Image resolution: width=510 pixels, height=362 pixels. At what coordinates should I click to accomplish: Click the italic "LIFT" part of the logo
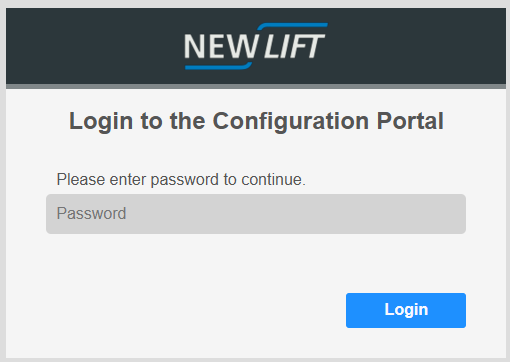(294, 46)
